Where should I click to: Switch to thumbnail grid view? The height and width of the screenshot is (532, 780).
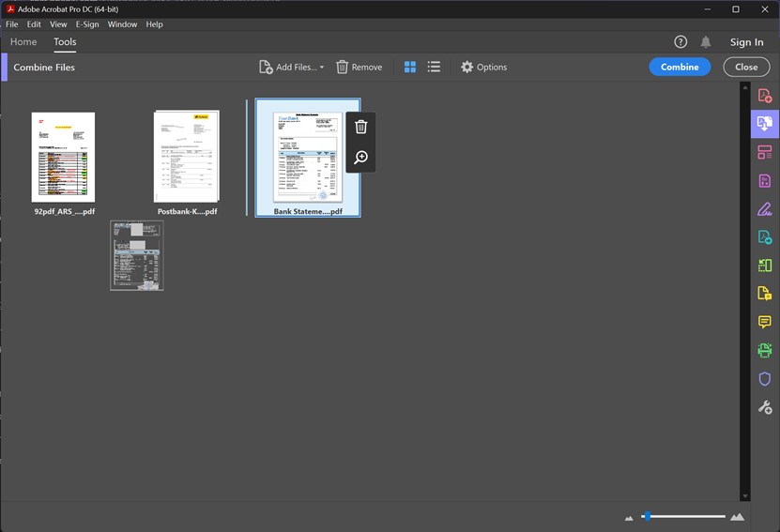pos(410,68)
